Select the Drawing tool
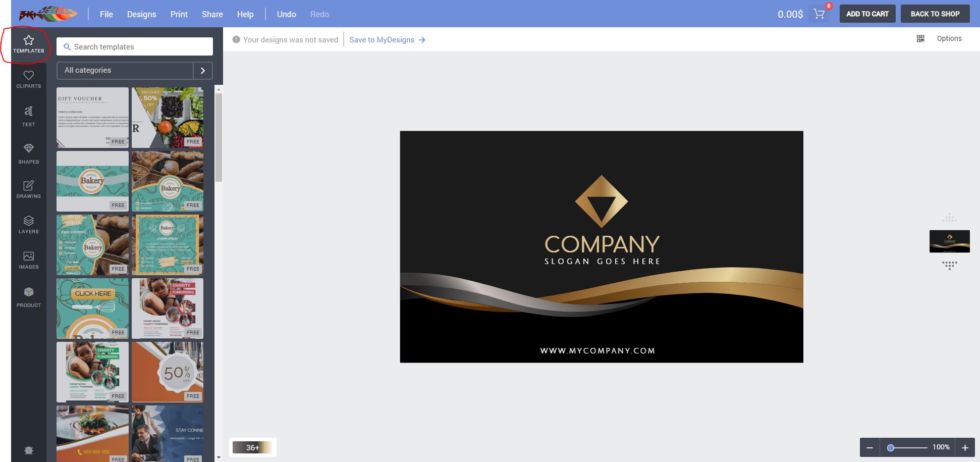Screen dimensions: 980x462 click(29, 189)
